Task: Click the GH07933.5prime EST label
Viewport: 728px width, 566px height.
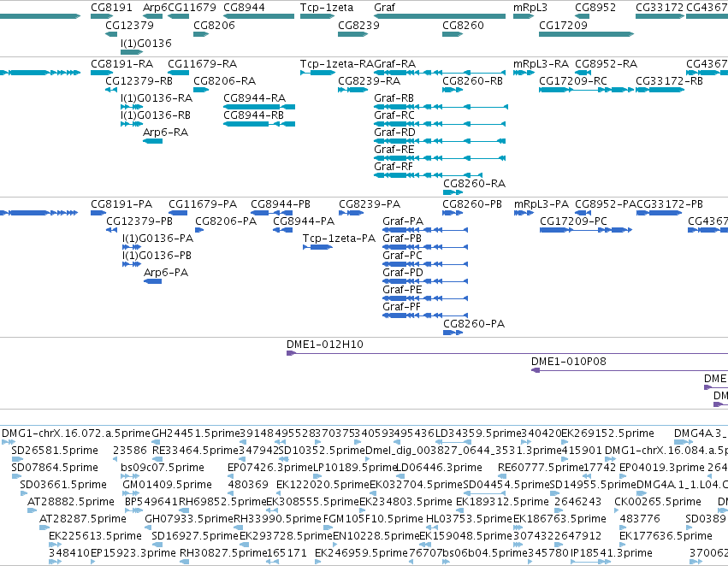Action: [x=188, y=519]
